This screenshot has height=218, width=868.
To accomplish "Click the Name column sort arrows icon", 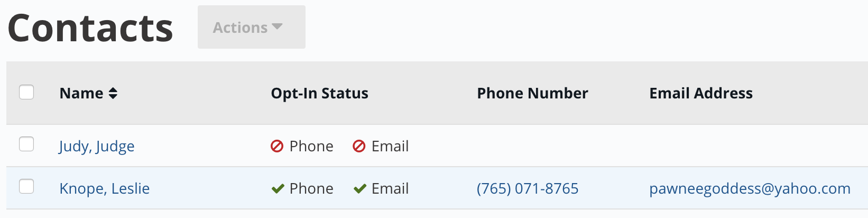I will [x=113, y=94].
